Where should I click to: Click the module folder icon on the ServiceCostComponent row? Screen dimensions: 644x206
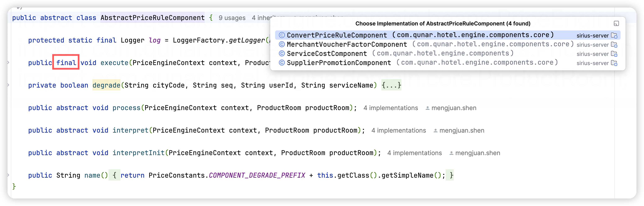(614, 54)
